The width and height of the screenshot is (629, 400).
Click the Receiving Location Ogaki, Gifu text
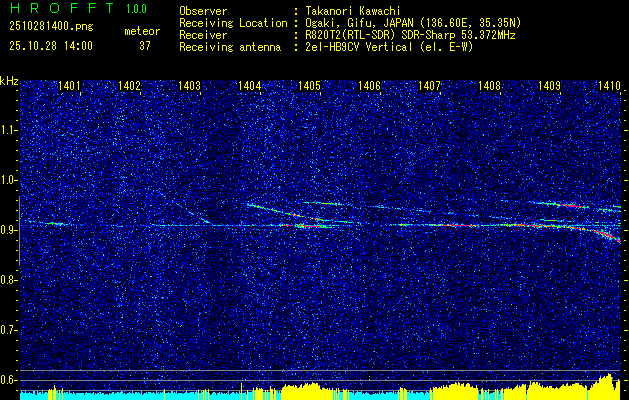click(413, 23)
